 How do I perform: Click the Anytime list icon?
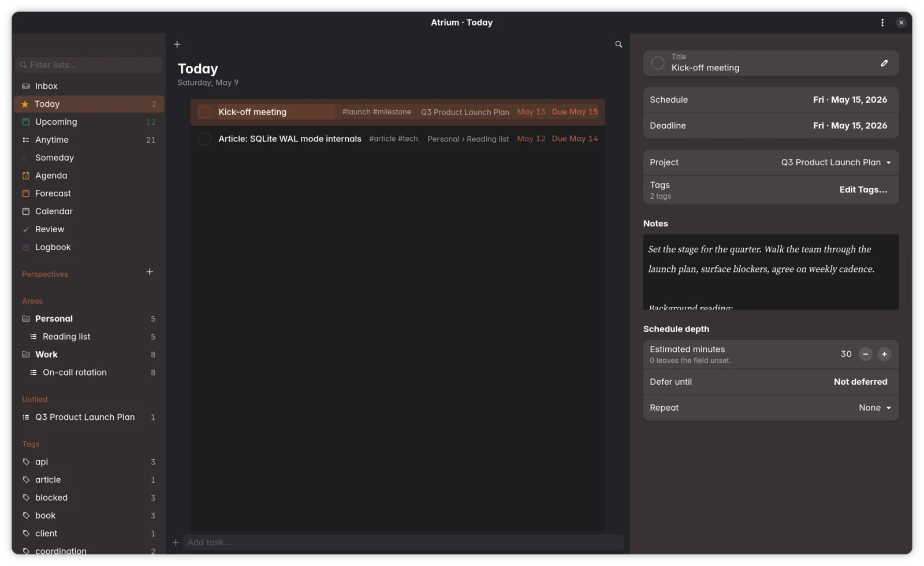25,140
